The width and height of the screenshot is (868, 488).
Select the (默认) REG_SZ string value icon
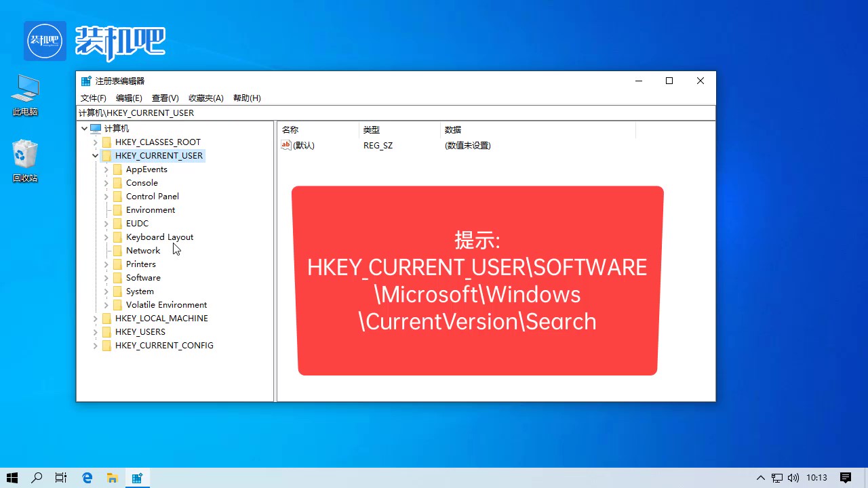285,145
